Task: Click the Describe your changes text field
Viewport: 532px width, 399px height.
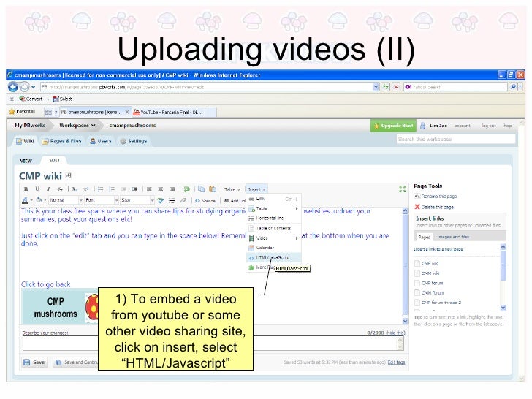Action: [x=213, y=343]
